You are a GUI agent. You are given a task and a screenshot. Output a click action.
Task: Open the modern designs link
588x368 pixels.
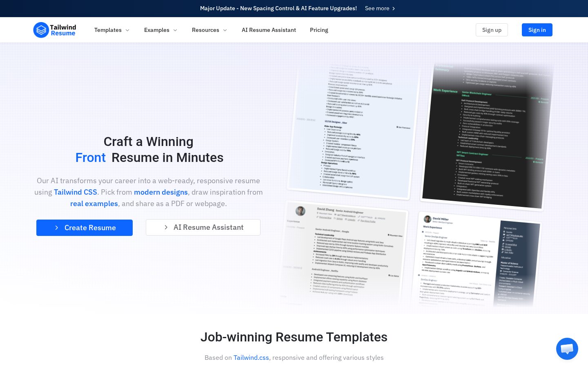coord(161,192)
